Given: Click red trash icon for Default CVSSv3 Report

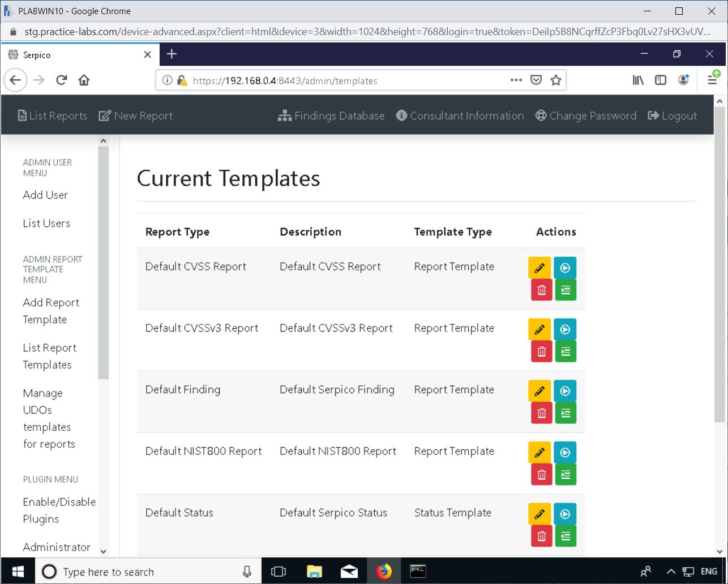Looking at the screenshot, I should (541, 351).
